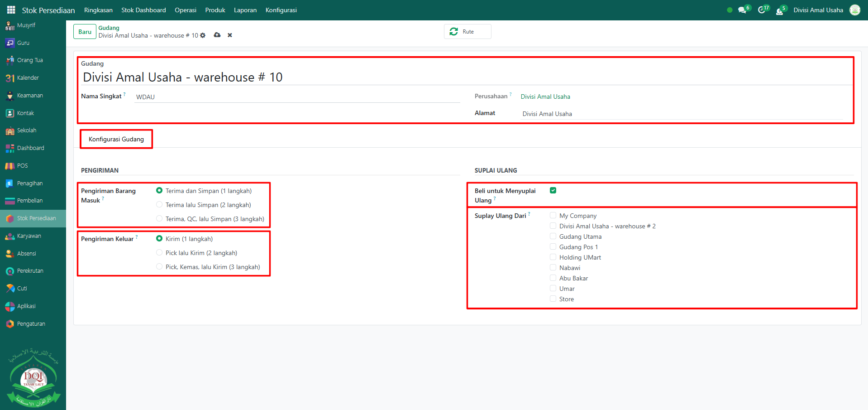Click the gear icon beside warehouse name
The height and width of the screenshot is (410, 868).
click(x=203, y=35)
